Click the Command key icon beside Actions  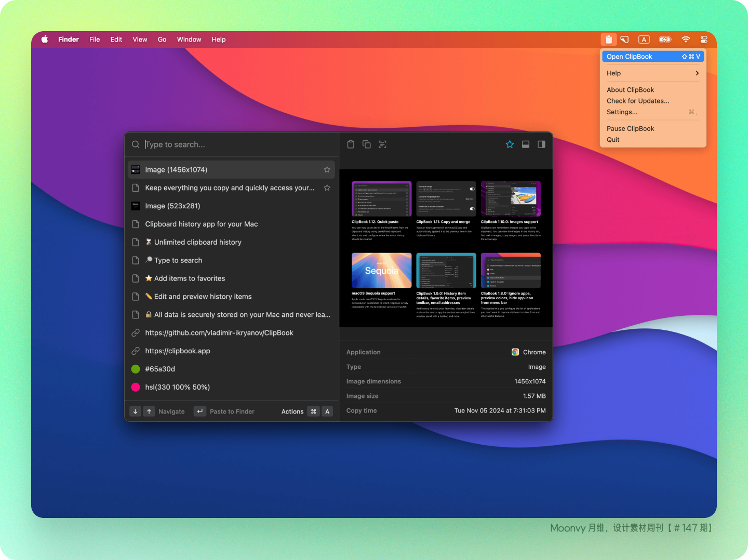[313, 411]
